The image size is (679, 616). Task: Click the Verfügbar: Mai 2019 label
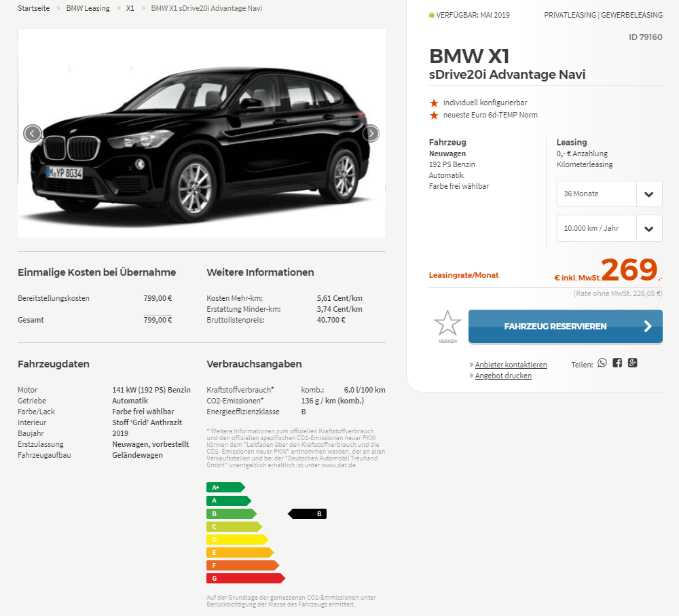pos(473,15)
